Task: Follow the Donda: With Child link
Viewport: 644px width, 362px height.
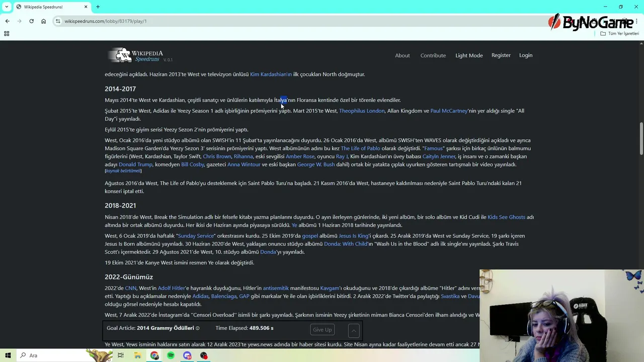Action: point(346,244)
